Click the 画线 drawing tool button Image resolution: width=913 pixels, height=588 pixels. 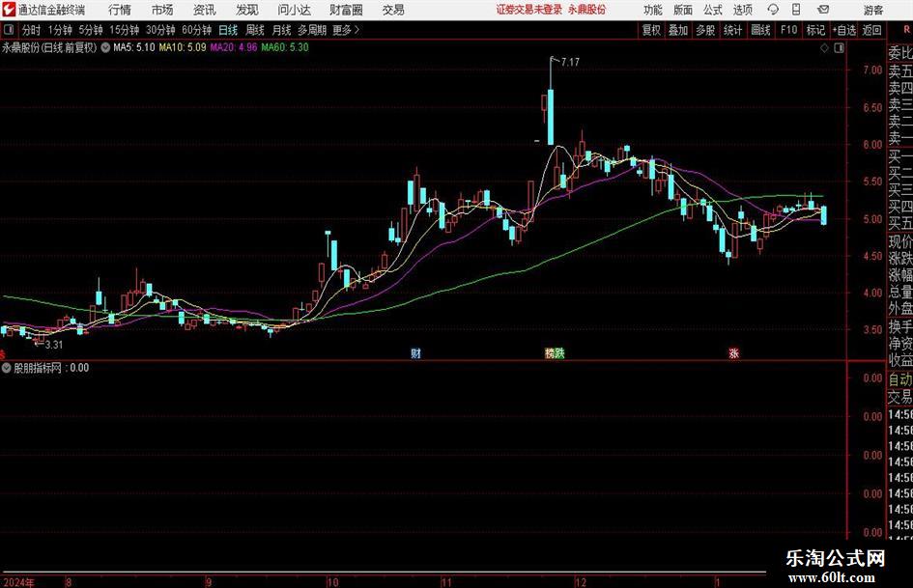(x=760, y=30)
